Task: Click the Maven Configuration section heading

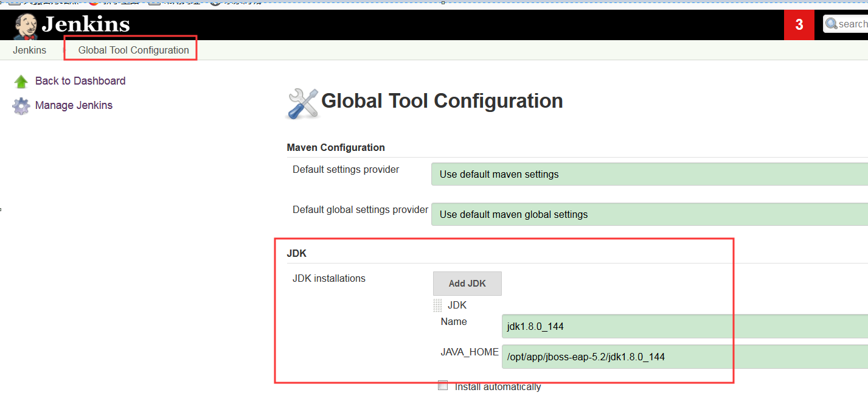Action: (x=336, y=147)
